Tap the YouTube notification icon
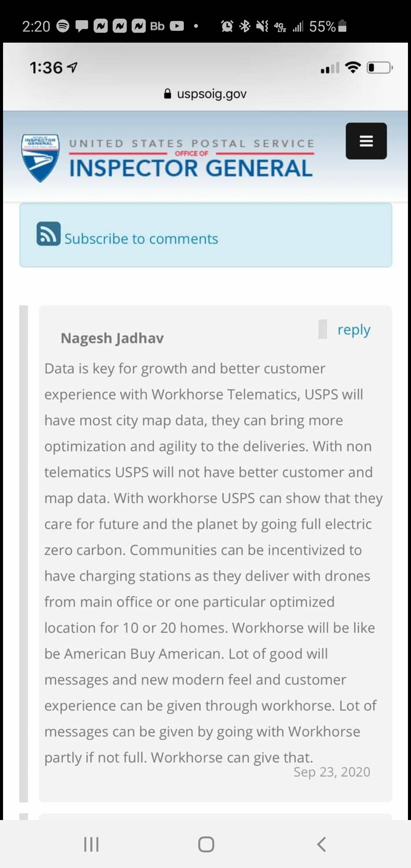 click(177, 26)
